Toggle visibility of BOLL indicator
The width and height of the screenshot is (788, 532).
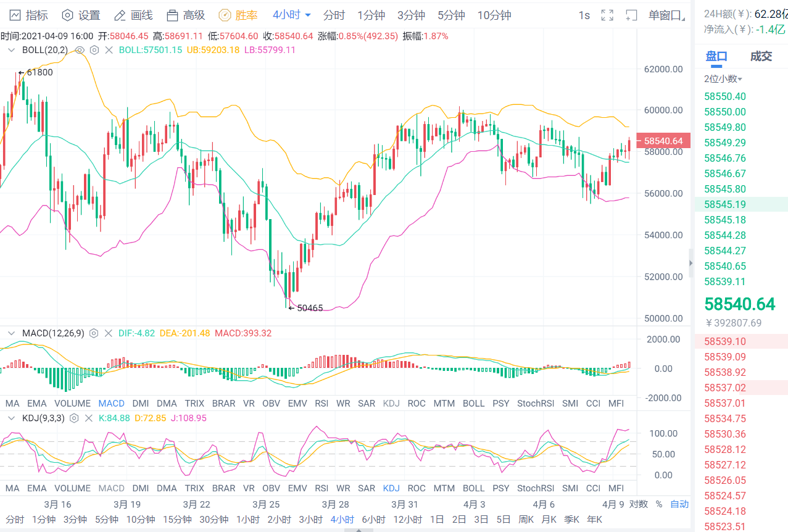pyautogui.click(x=78, y=50)
